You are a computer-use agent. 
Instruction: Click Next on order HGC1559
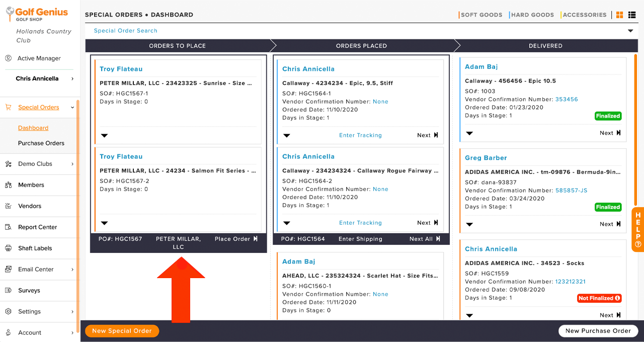[x=610, y=315]
